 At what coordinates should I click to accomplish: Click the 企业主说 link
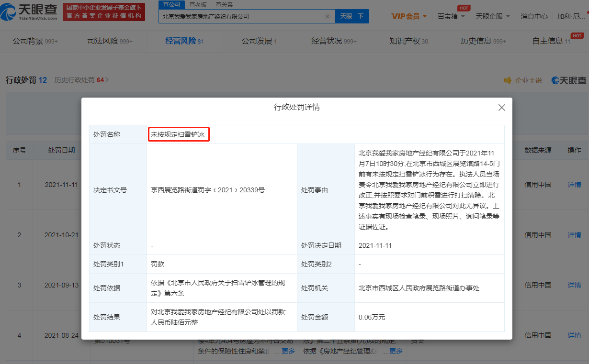(x=528, y=80)
